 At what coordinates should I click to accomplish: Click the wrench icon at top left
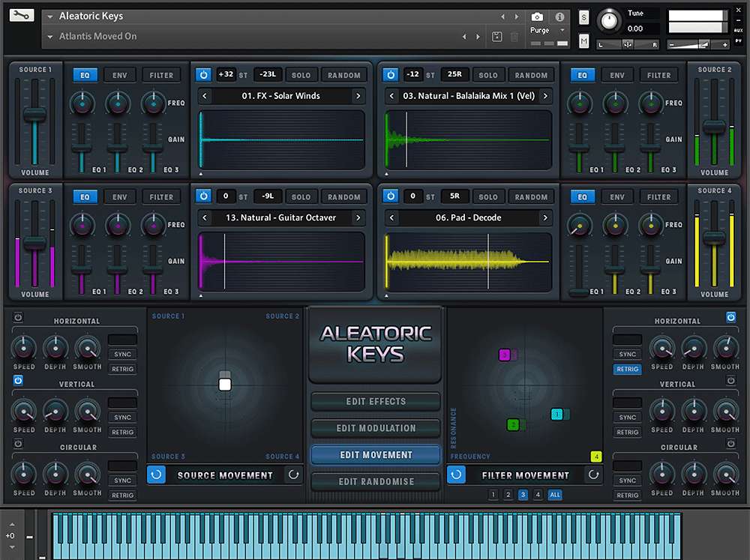coord(21,15)
